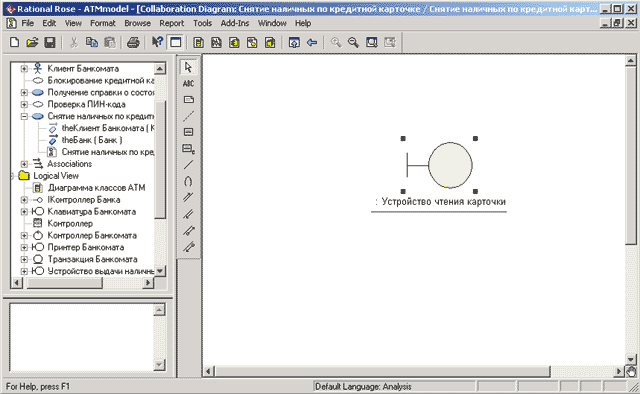Select the ABC Text Box tool
This screenshot has width=640, height=394.
188,83
